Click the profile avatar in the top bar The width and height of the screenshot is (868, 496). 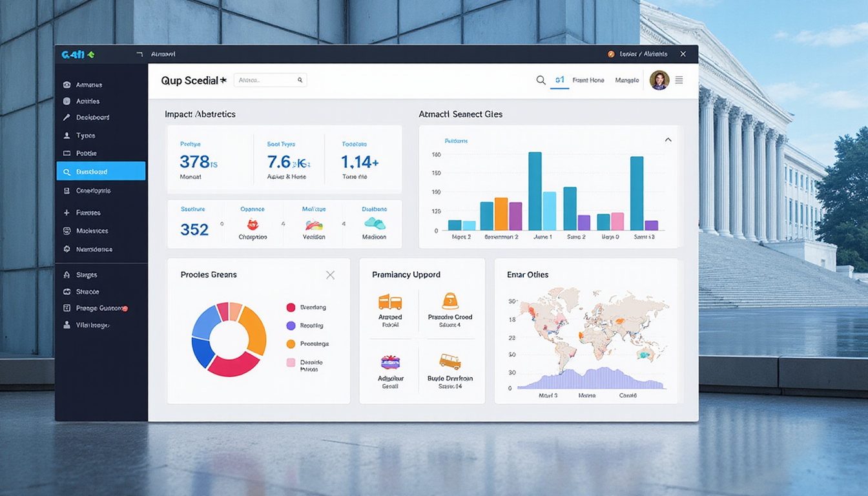tap(659, 80)
